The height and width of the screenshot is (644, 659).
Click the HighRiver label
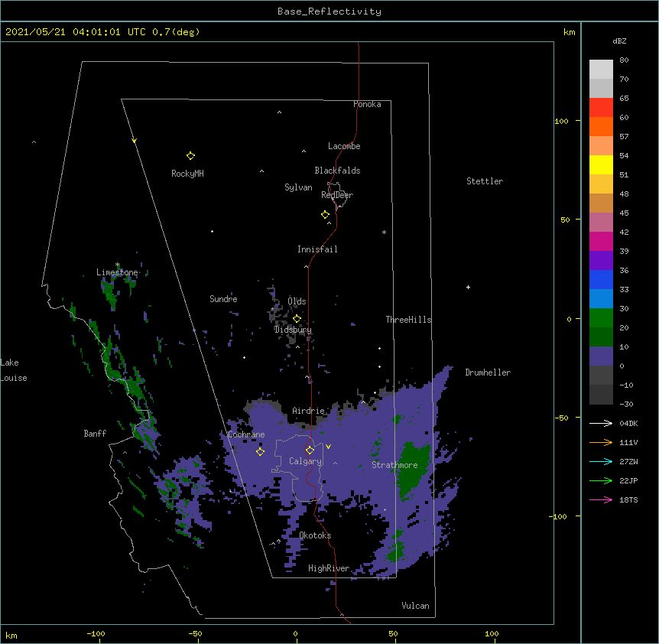[x=329, y=568]
